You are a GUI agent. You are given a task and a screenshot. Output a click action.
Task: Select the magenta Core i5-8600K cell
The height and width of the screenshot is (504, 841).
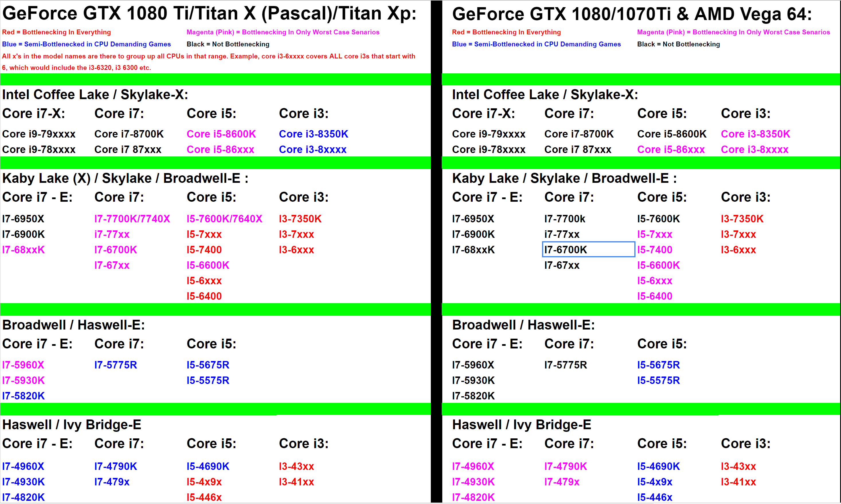tap(221, 134)
